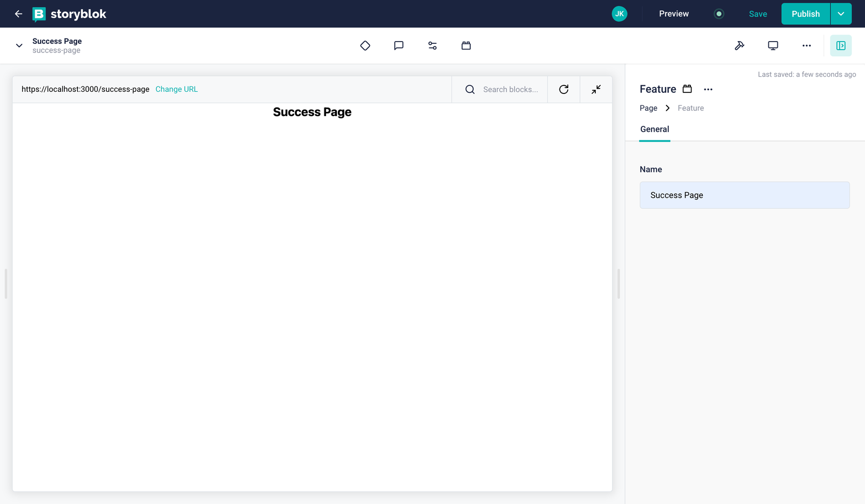865x504 pixels.
Task: Open the Preview link
Action: pos(674,14)
